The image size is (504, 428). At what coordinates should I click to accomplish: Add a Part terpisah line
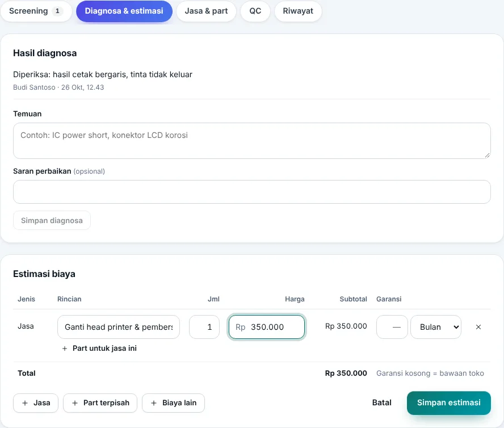coord(100,403)
